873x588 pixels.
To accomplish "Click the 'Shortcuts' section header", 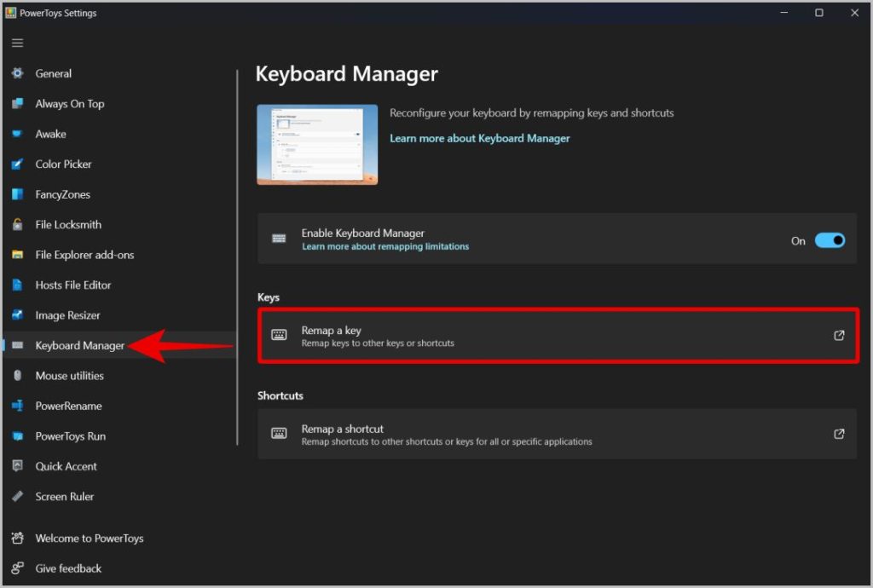I will 280,395.
